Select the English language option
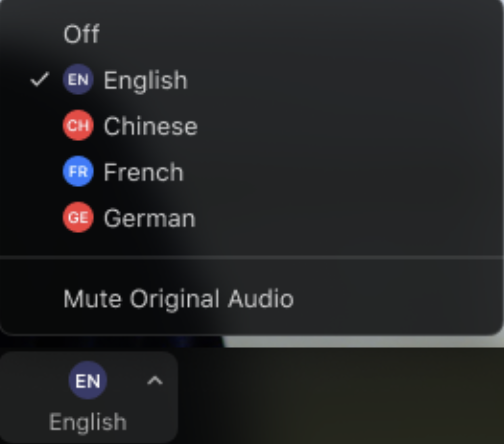The height and width of the screenshot is (444, 504). pyautogui.click(x=252, y=80)
